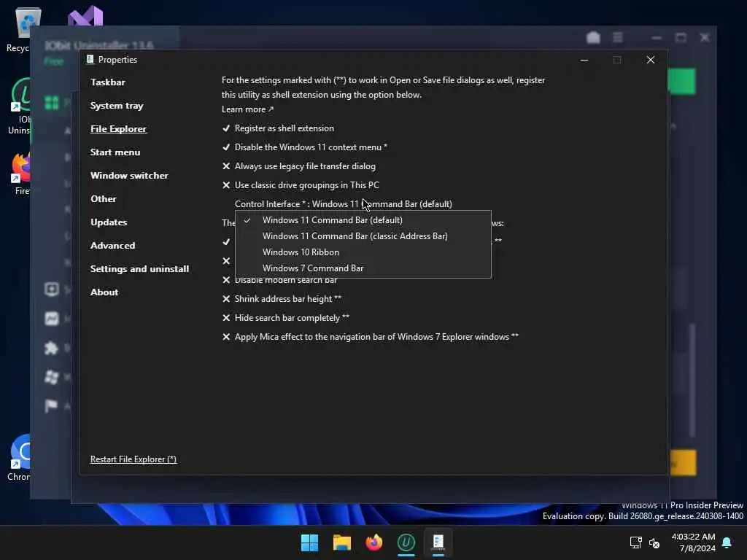Choose Windows 7 Command Bar
The width and height of the screenshot is (747, 560).
point(363,268)
